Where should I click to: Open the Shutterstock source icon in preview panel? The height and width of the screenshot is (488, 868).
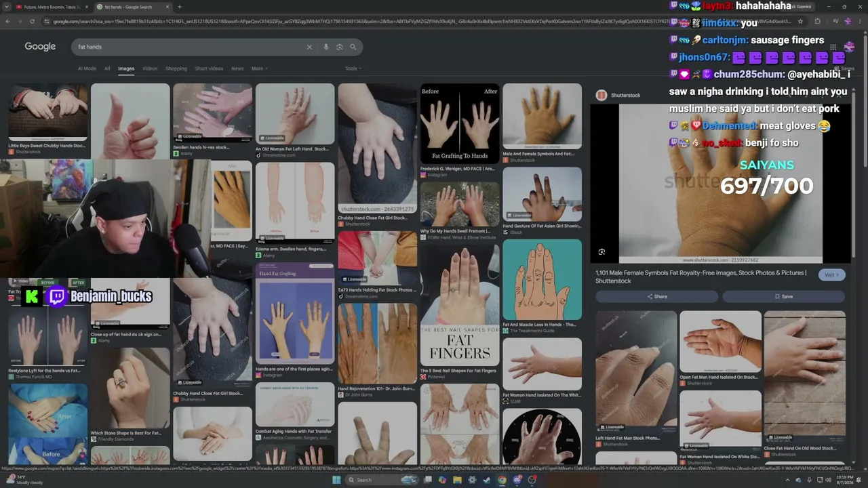pyautogui.click(x=601, y=95)
